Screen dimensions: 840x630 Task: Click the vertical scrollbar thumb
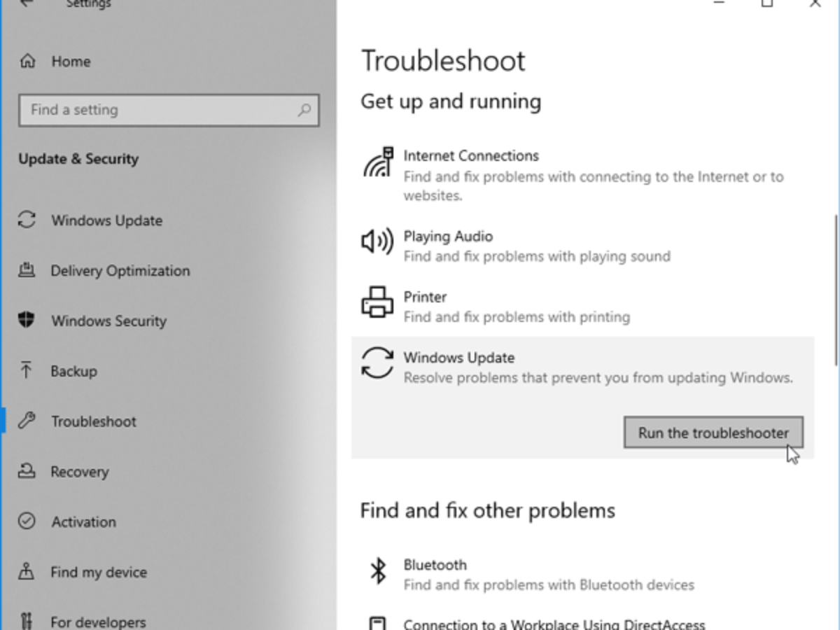click(836, 290)
